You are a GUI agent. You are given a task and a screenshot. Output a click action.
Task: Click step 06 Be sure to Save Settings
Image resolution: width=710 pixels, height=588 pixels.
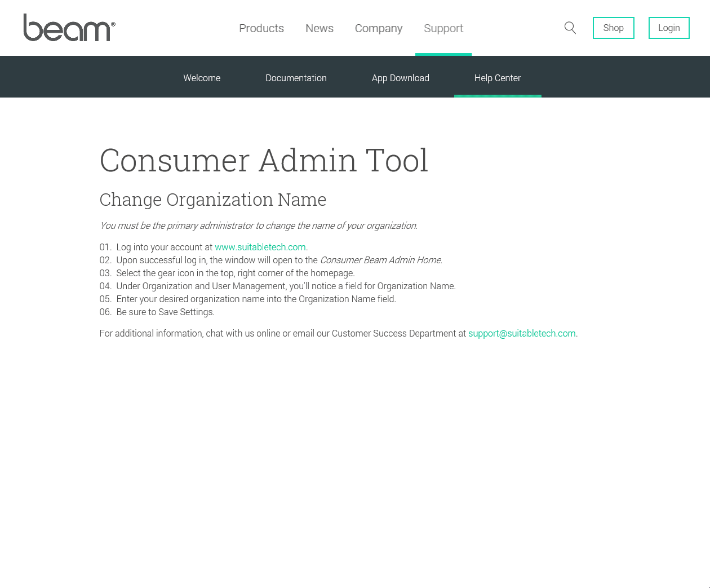click(157, 312)
